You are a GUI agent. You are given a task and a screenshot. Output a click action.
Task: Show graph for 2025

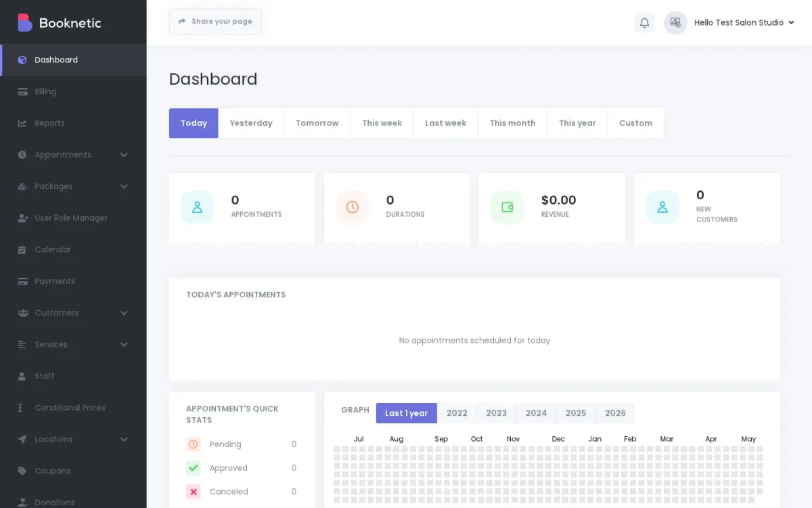576,413
